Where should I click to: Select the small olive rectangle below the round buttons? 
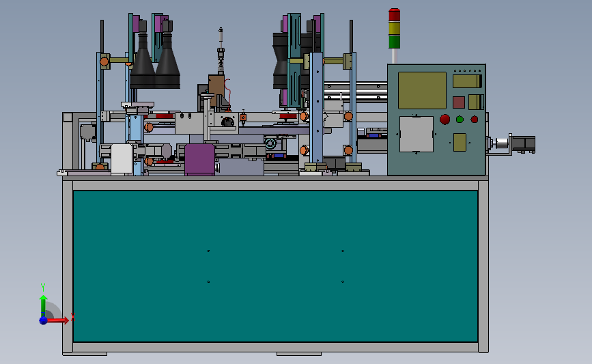pos(460,142)
